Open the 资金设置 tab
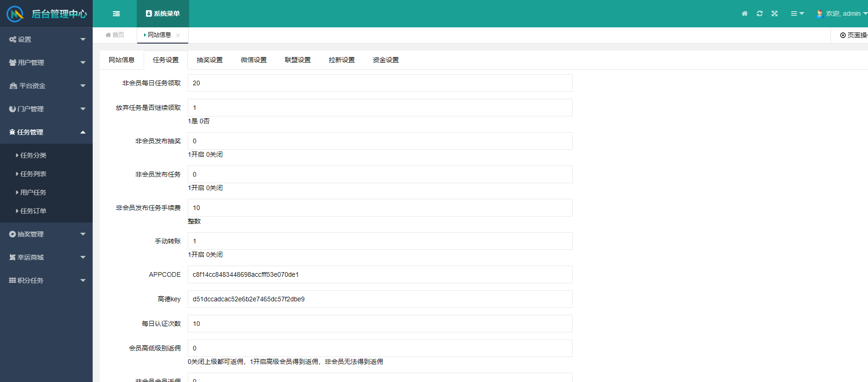The width and height of the screenshot is (868, 382). pyautogui.click(x=386, y=60)
